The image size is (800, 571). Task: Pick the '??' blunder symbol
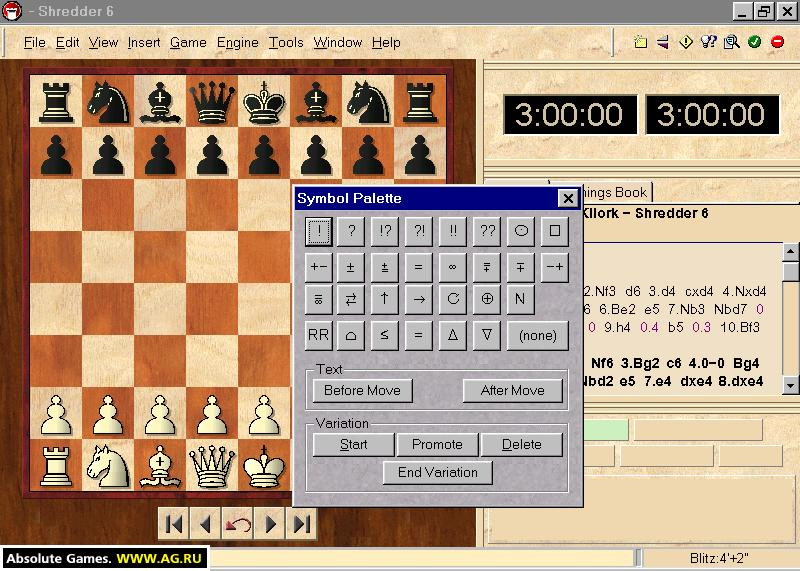[x=487, y=231]
